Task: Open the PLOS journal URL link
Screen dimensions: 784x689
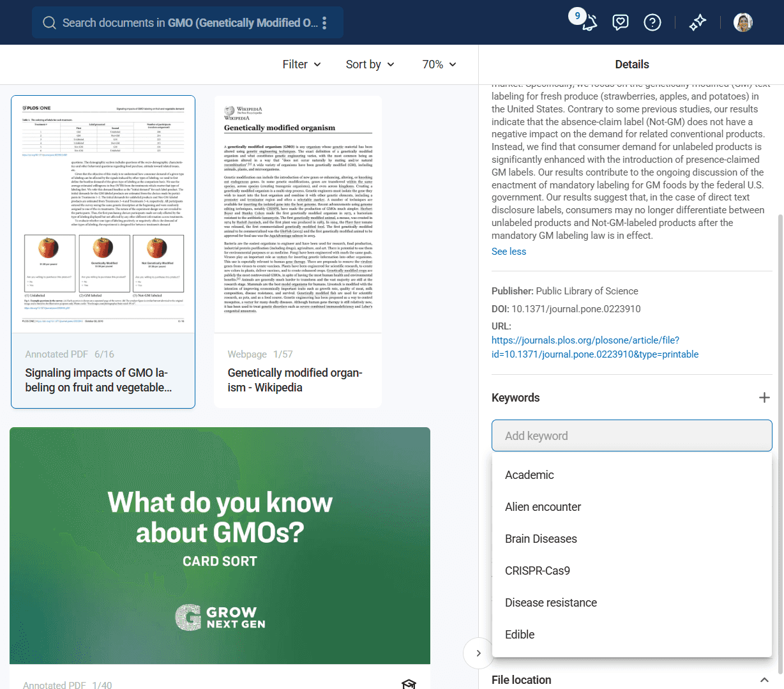Action: coord(594,347)
